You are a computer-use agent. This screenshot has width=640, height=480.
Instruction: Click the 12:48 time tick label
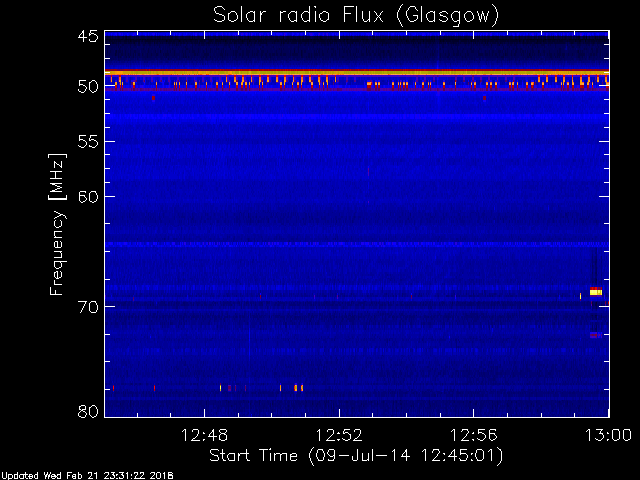[204, 435]
